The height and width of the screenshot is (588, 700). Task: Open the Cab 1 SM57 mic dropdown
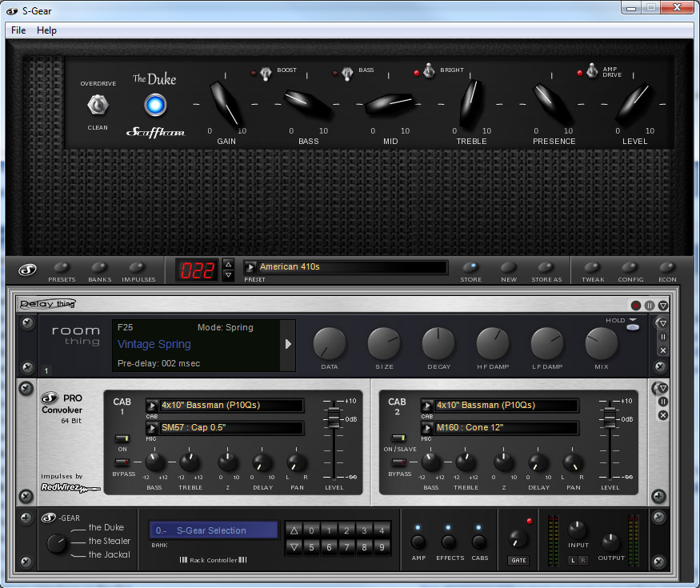click(x=152, y=428)
